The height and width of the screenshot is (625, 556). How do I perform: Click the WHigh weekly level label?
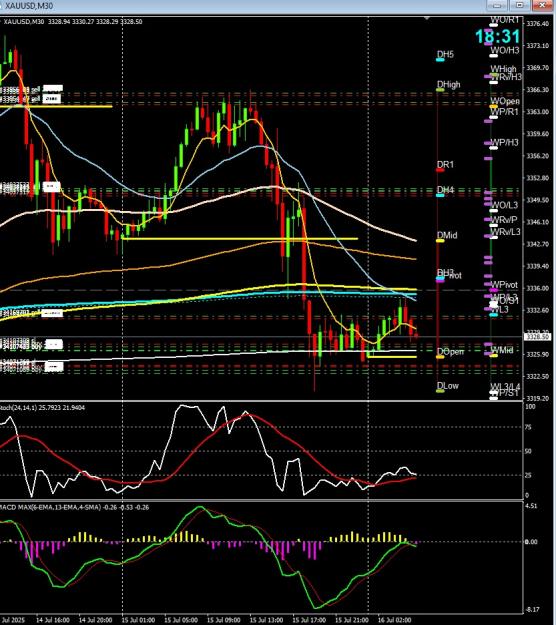(503, 69)
